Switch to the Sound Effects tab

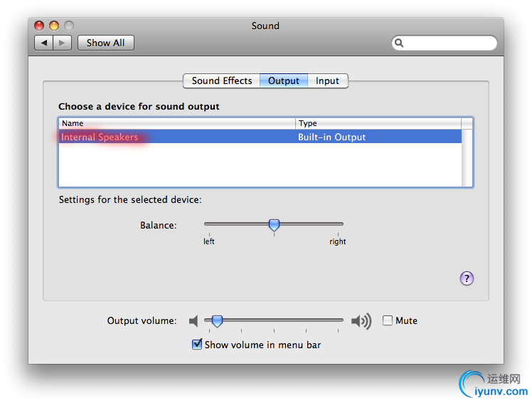point(222,81)
